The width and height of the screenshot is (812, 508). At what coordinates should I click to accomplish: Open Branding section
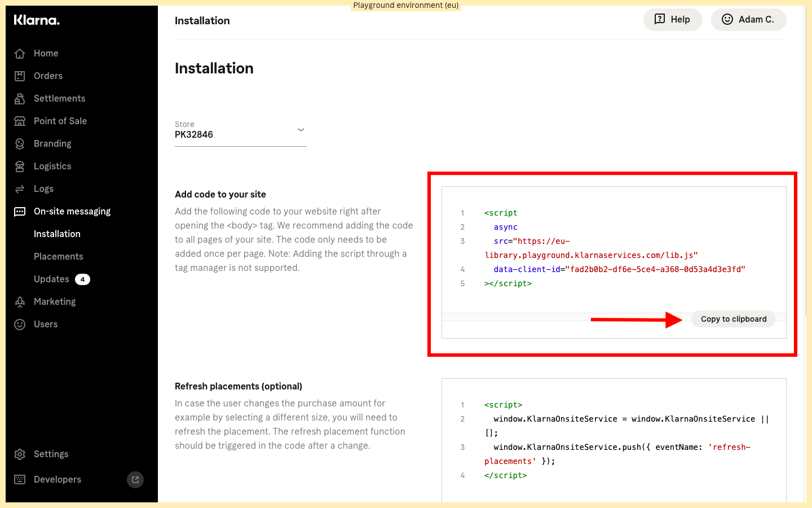pos(52,143)
